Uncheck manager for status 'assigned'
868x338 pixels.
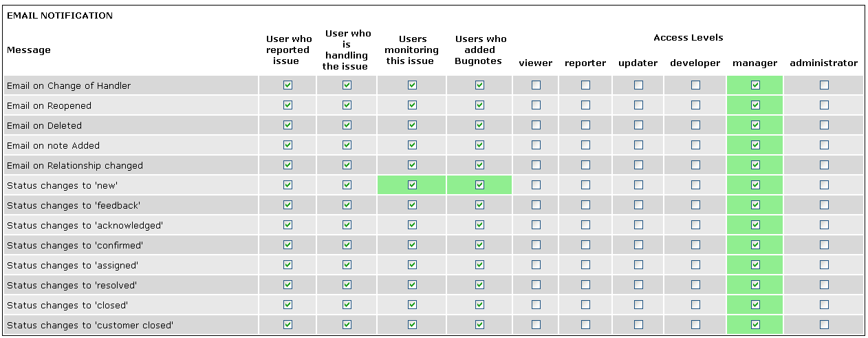tap(755, 265)
